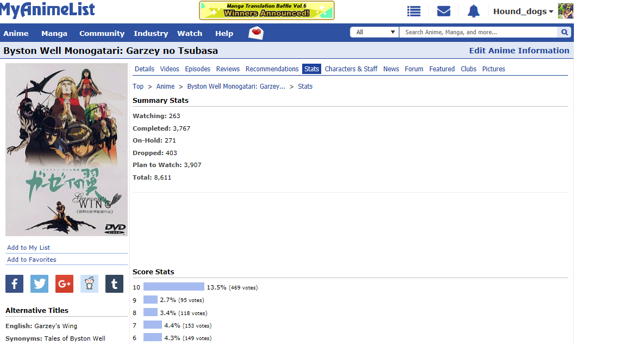Image resolution: width=644 pixels, height=345 pixels.
Task: Switch to the Reviews tab
Action: click(228, 69)
